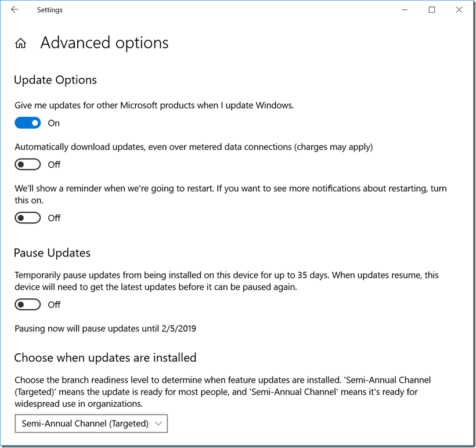
Task: Open the Semi-Annual Channel (Targeted) dropdown
Action: [91, 424]
